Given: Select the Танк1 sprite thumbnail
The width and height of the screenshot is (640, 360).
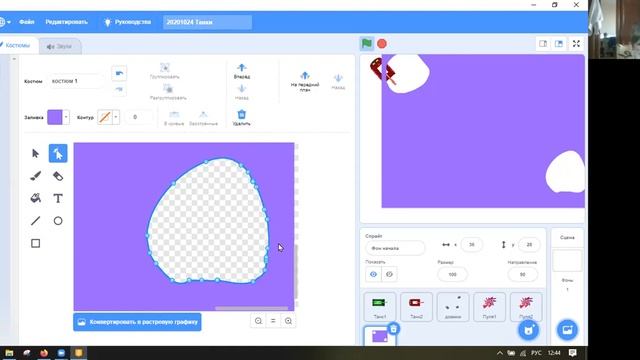Looking at the screenshot, I should (x=380, y=307).
